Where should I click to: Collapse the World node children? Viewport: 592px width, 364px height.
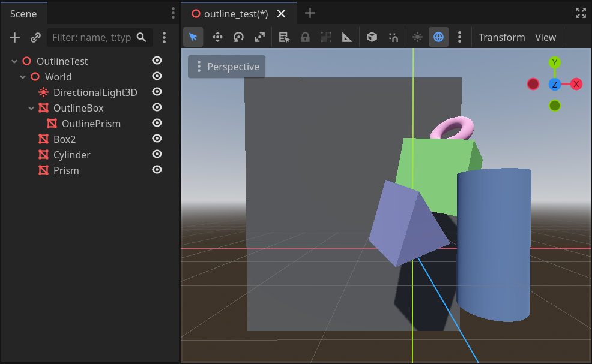23,77
